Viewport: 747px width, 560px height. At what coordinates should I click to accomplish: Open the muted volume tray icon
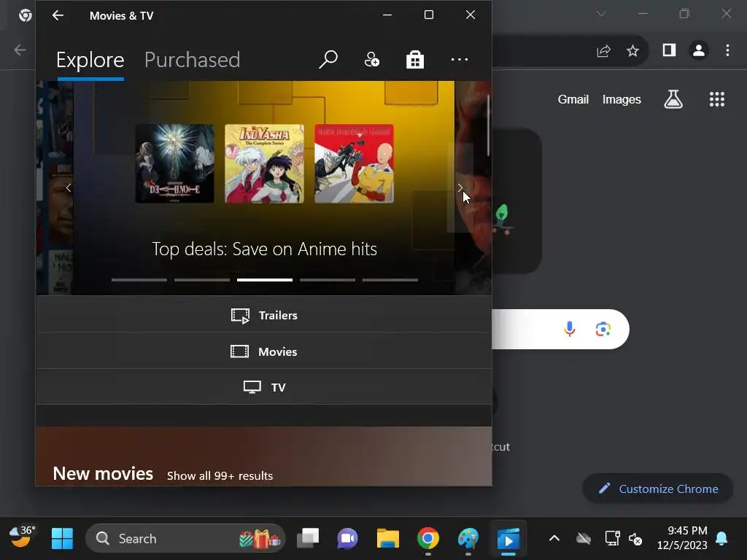[x=635, y=539]
